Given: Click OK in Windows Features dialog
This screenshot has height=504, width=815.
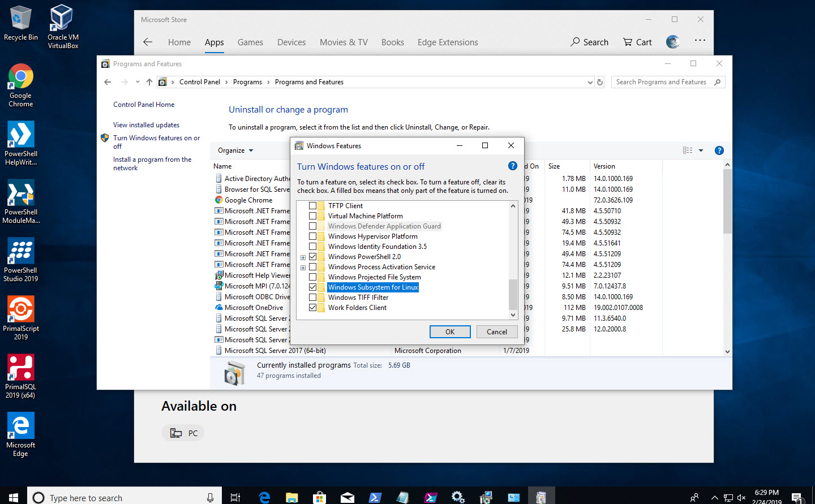Looking at the screenshot, I should 450,332.
